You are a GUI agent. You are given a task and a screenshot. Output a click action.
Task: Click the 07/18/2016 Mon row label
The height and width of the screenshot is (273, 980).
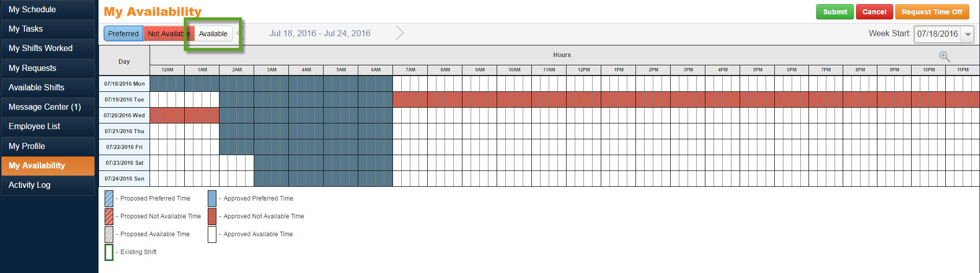[125, 84]
